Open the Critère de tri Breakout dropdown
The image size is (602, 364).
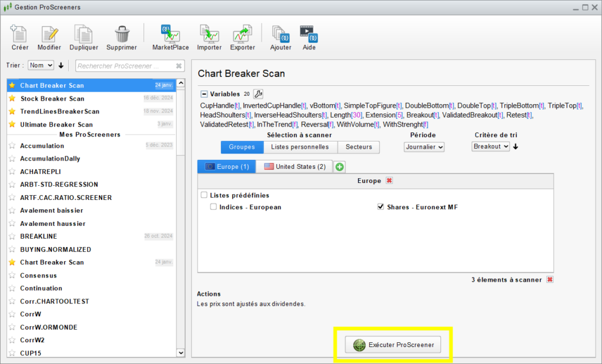490,146
